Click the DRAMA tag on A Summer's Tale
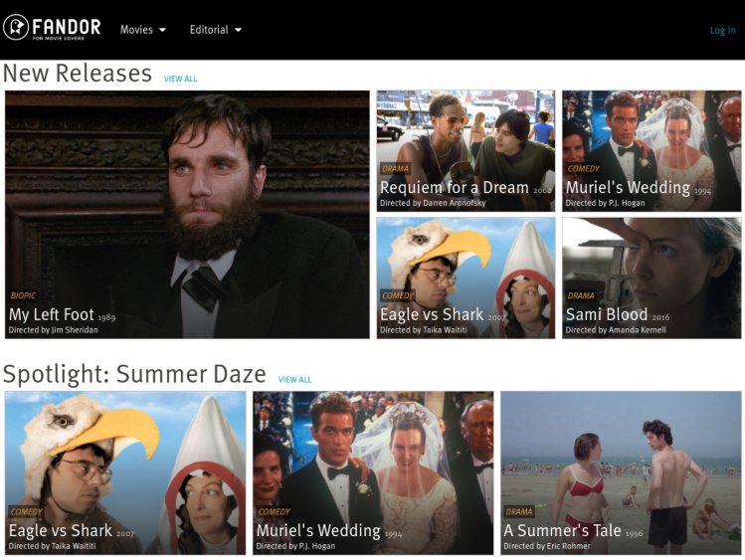Image resolution: width=745 pixels, height=560 pixels. (x=519, y=511)
